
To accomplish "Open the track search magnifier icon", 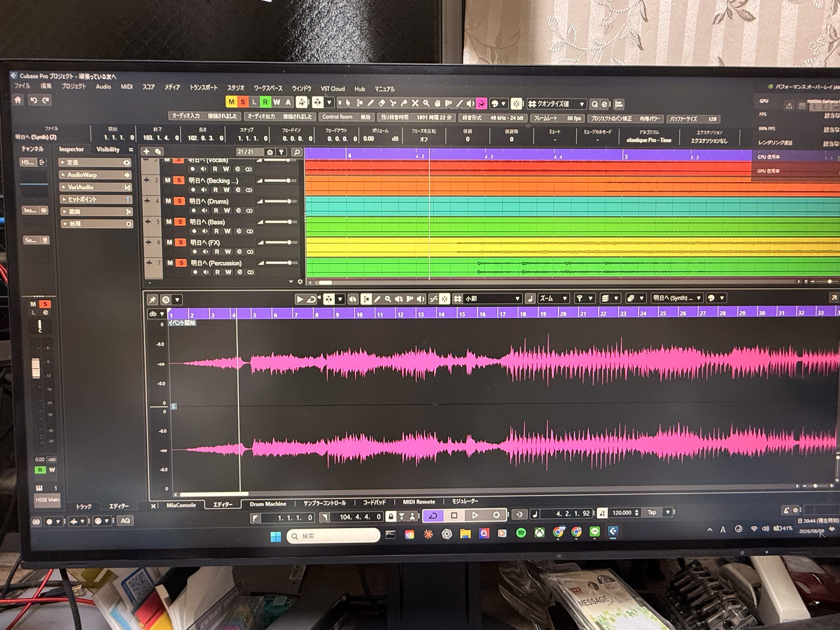I will click(297, 152).
